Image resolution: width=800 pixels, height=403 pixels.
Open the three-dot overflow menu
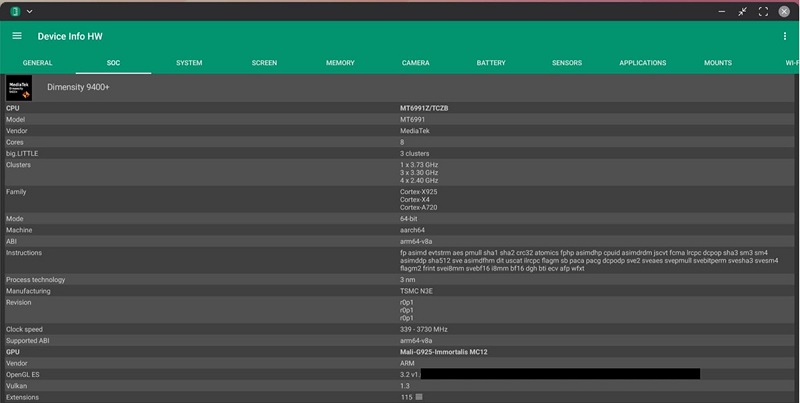click(785, 36)
